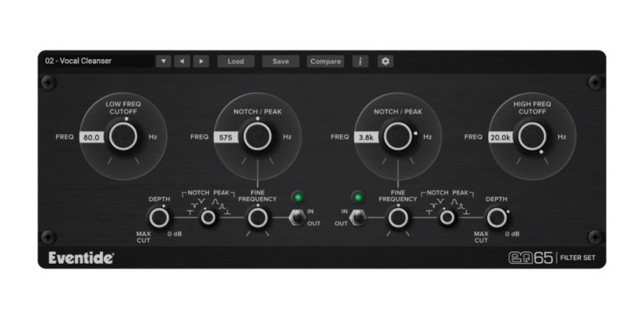The height and width of the screenshot is (319, 644).
Task: Click the left Notch/Peak frequency knob
Action: click(257, 136)
